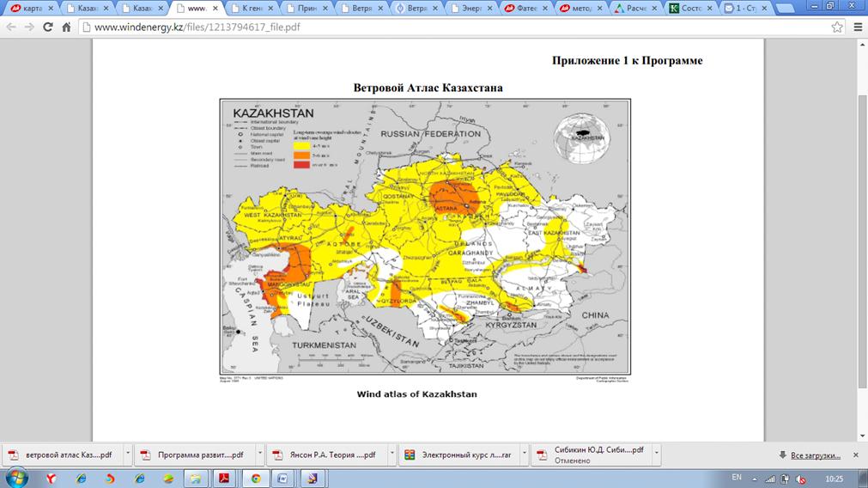Screen dimensions: 868x488
Task: Open the Янсон Р.А. Теория pdf download
Action: coord(325,454)
